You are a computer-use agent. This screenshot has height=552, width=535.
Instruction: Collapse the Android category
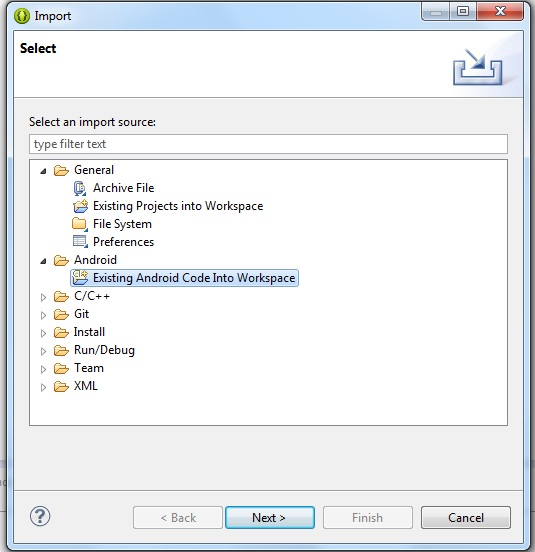pos(43,261)
